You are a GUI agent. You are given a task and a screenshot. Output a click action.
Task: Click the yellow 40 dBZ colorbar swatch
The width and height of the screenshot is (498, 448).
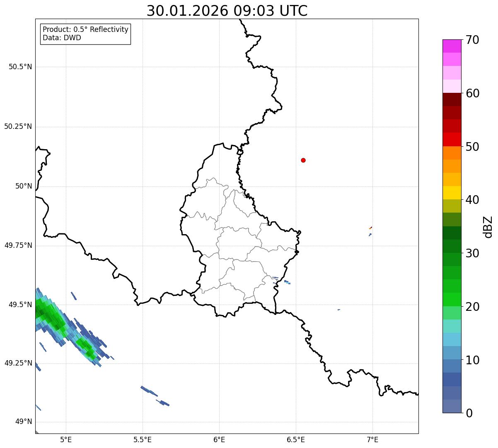pos(452,193)
